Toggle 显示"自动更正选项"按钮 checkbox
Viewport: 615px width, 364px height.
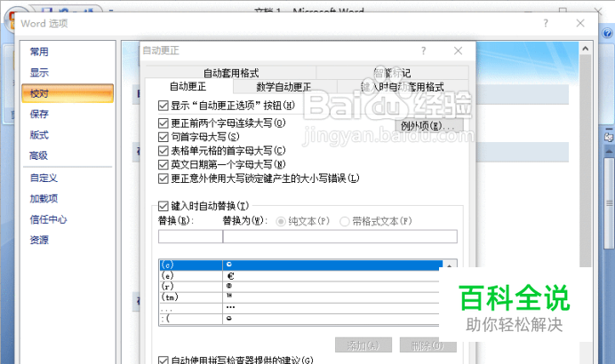coord(164,106)
